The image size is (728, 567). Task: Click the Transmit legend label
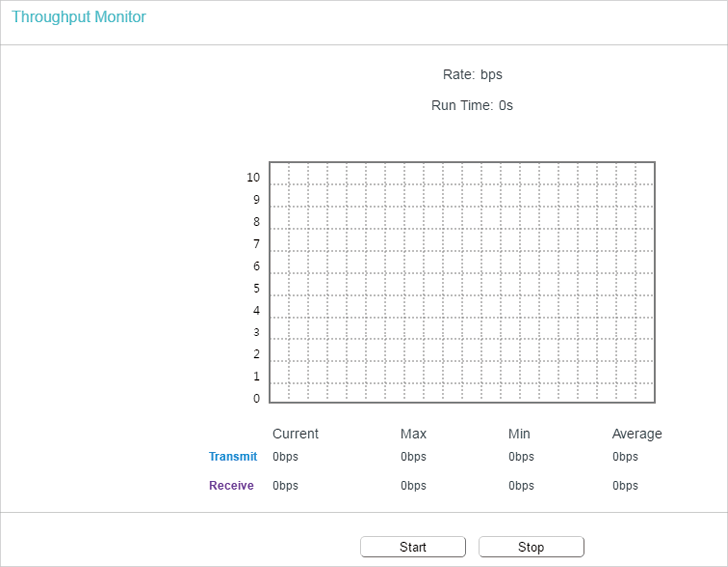point(233,456)
